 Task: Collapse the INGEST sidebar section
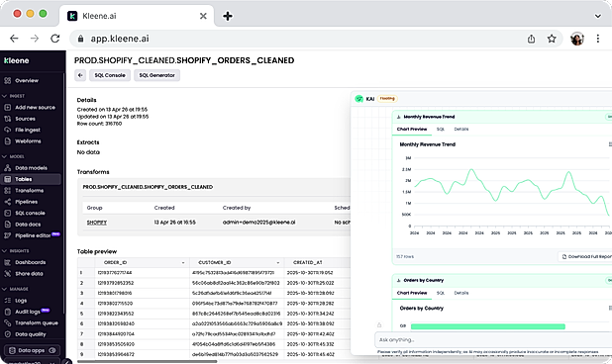pyautogui.click(x=5, y=96)
